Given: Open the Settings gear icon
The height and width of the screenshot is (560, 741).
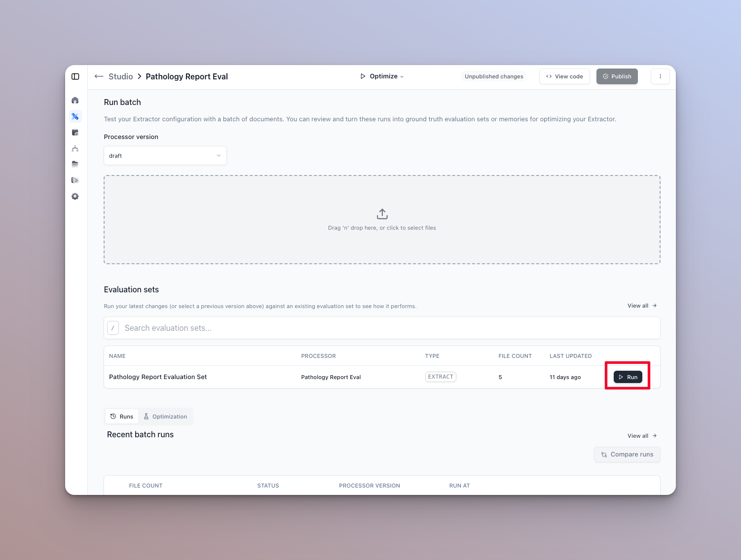Looking at the screenshot, I should (x=75, y=196).
